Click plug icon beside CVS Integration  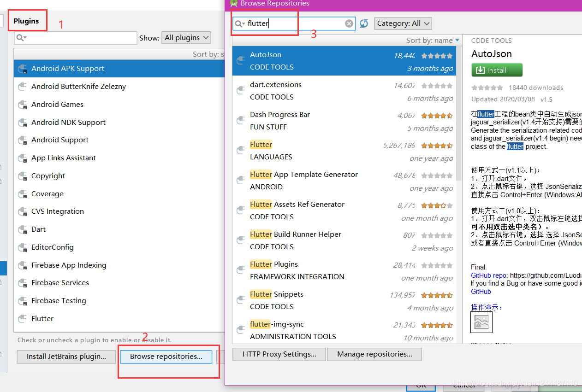click(23, 211)
